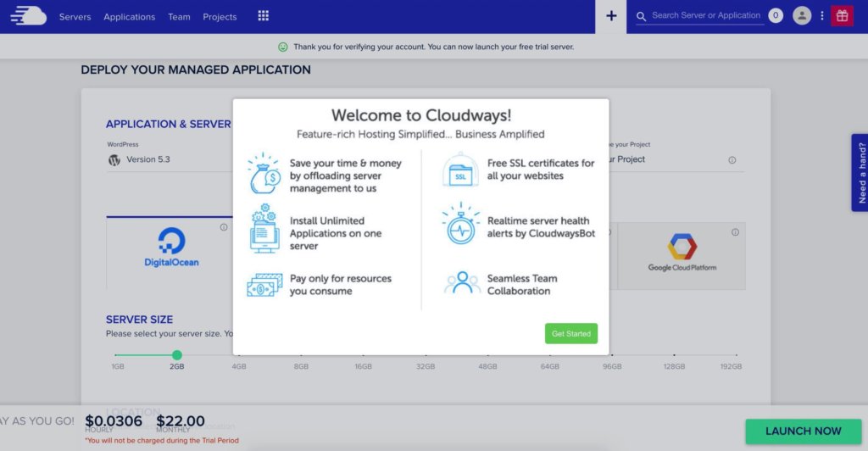868x451 pixels.
Task: Open the Applications menu
Action: point(130,17)
